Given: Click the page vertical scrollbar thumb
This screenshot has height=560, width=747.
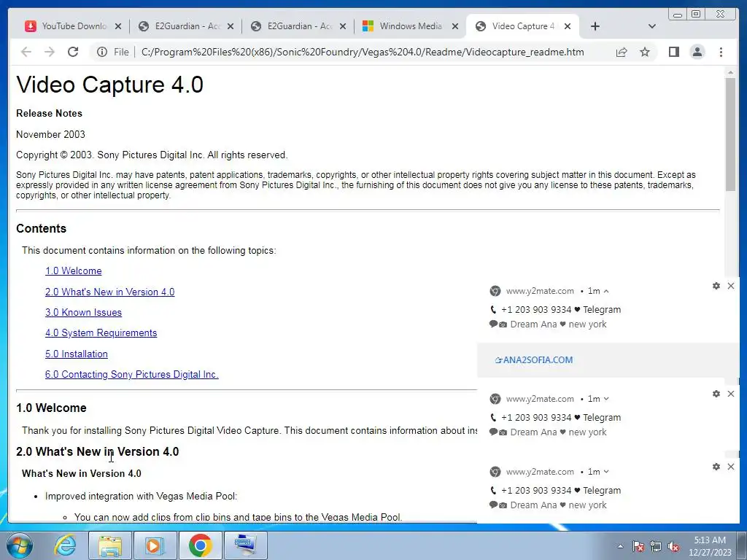Looking at the screenshot, I should [x=730, y=134].
